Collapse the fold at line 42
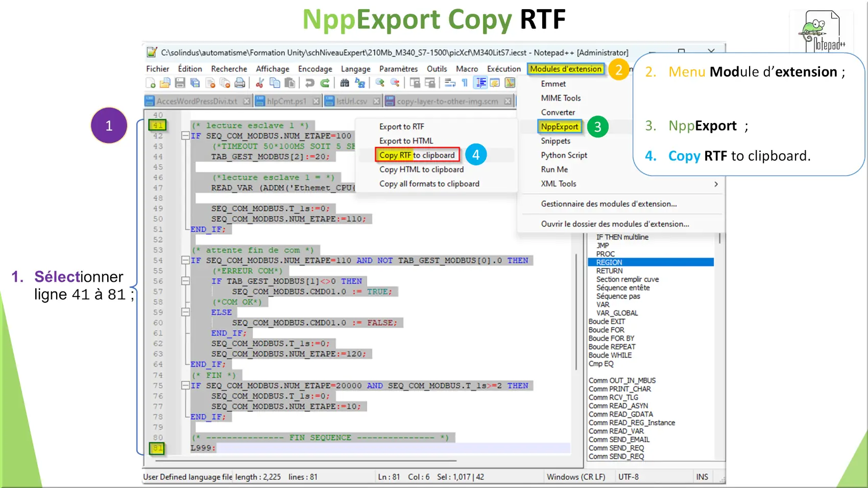 pos(185,136)
